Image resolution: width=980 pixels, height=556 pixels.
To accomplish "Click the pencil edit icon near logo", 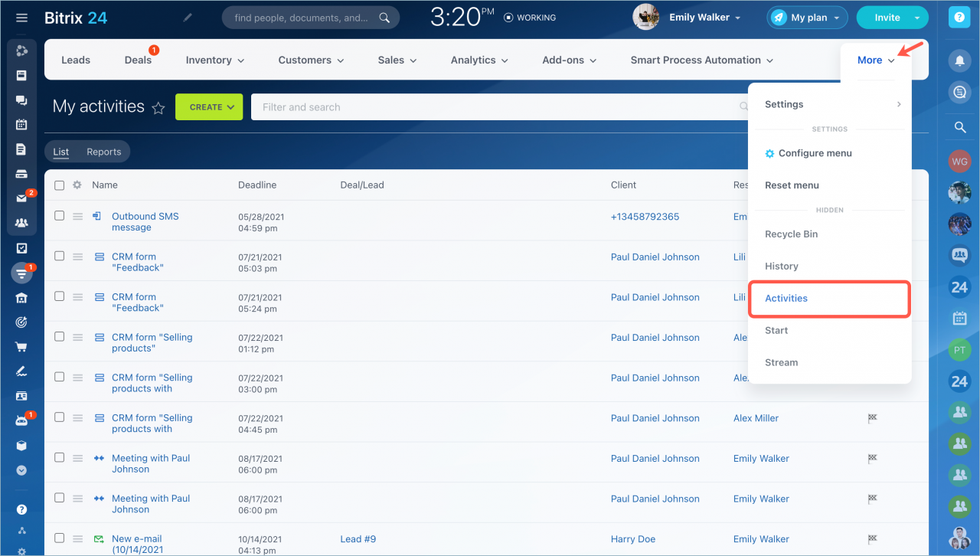I will click(188, 18).
